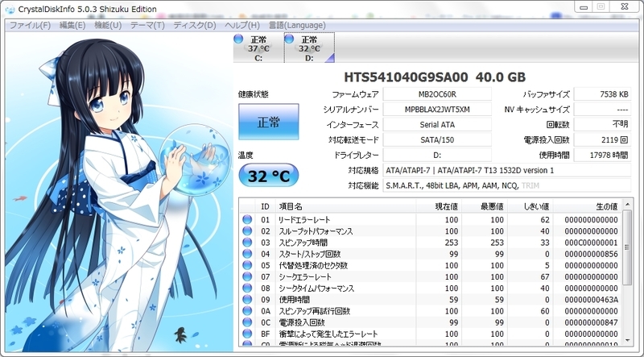
Task: Click current value 253 in スピンアップ時間 row
Action: pyautogui.click(x=452, y=243)
